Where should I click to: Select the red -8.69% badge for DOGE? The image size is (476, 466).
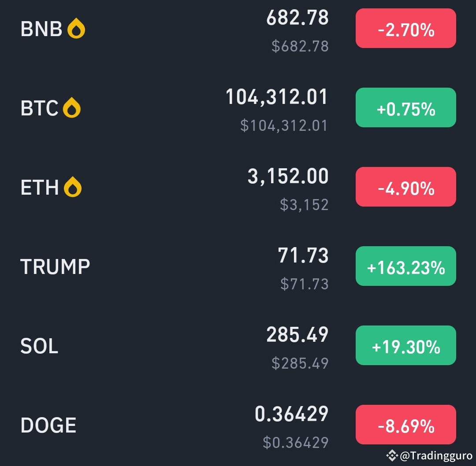[x=405, y=425]
